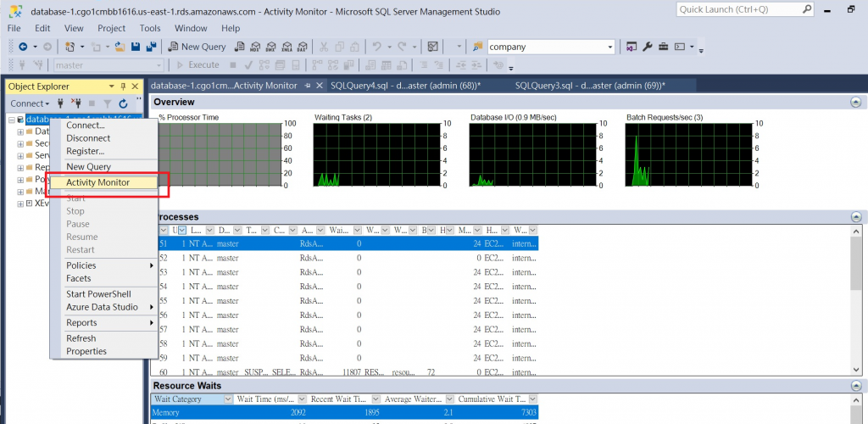Switch to SQLQuery3.sql tab

click(x=590, y=86)
